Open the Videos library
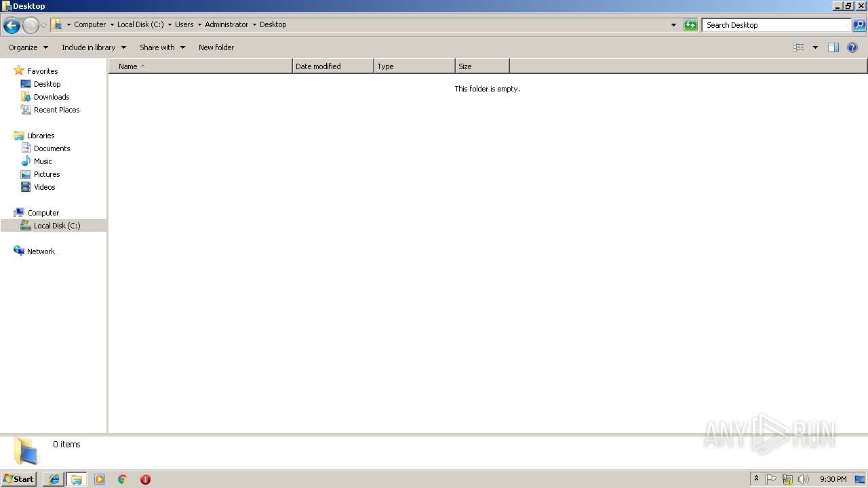This screenshot has width=868, height=488. point(44,187)
